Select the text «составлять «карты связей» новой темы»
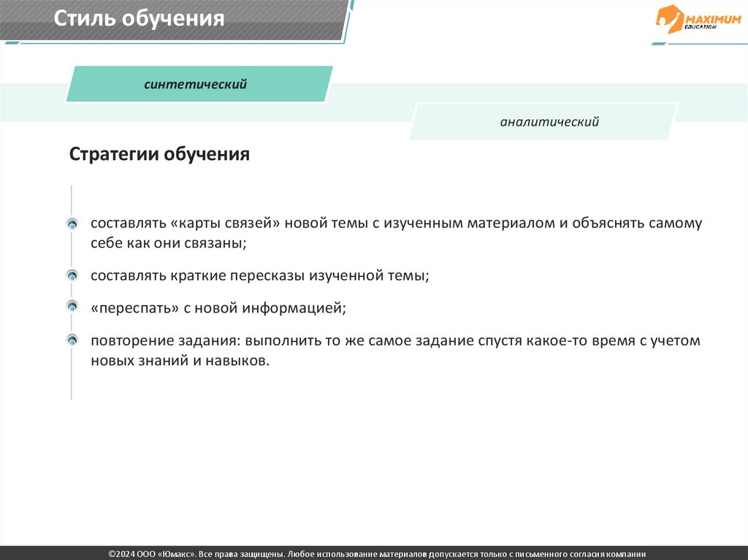The height and width of the screenshot is (560, 748). 229,223
